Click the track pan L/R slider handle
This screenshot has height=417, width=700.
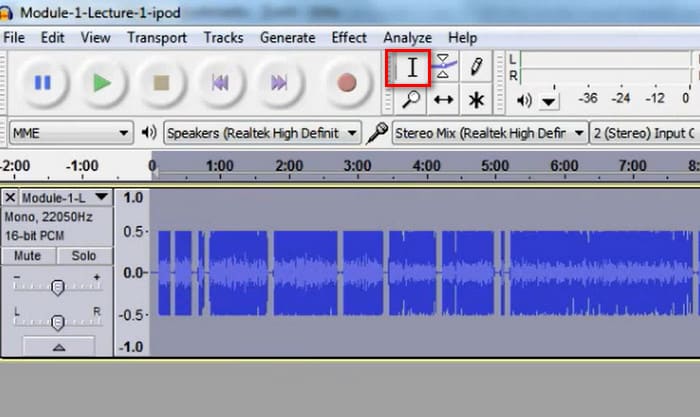click(57, 322)
